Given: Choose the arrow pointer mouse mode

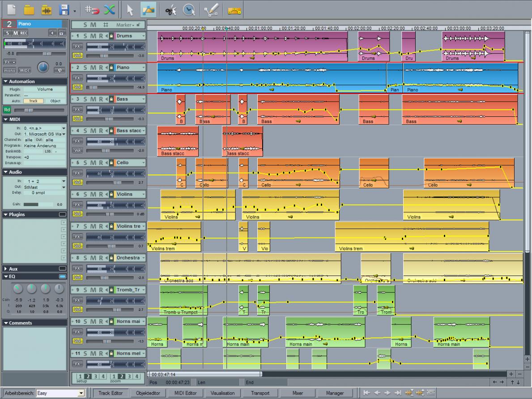Looking at the screenshot, I should click(130, 9).
